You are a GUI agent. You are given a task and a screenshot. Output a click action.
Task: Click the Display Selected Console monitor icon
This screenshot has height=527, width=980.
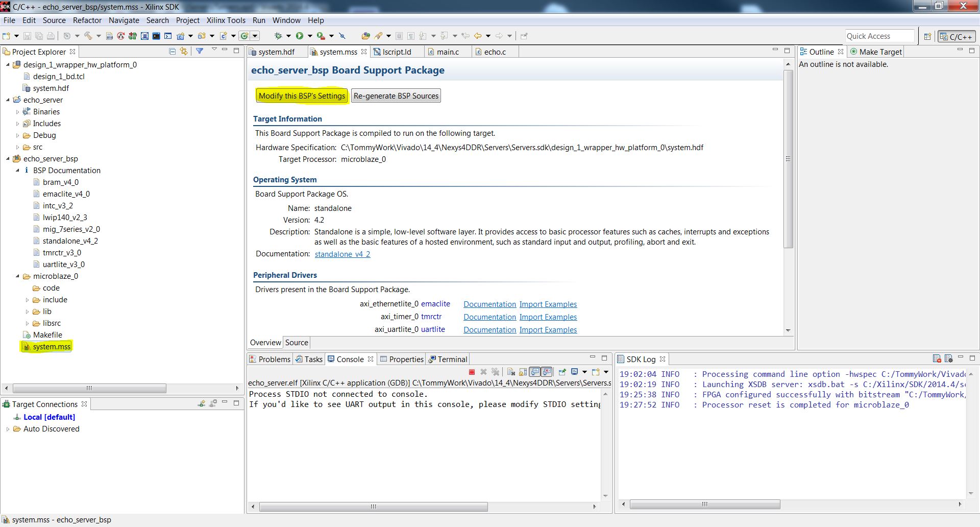pos(574,372)
